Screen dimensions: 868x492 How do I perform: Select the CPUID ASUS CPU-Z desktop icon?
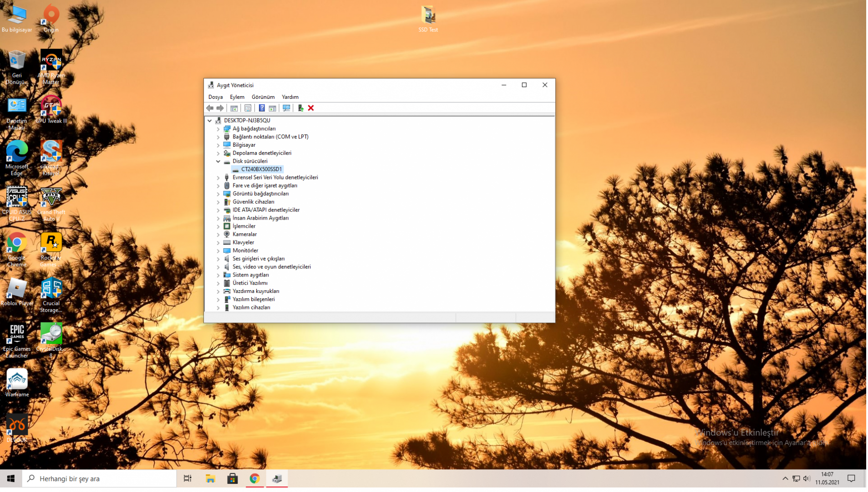tap(17, 204)
